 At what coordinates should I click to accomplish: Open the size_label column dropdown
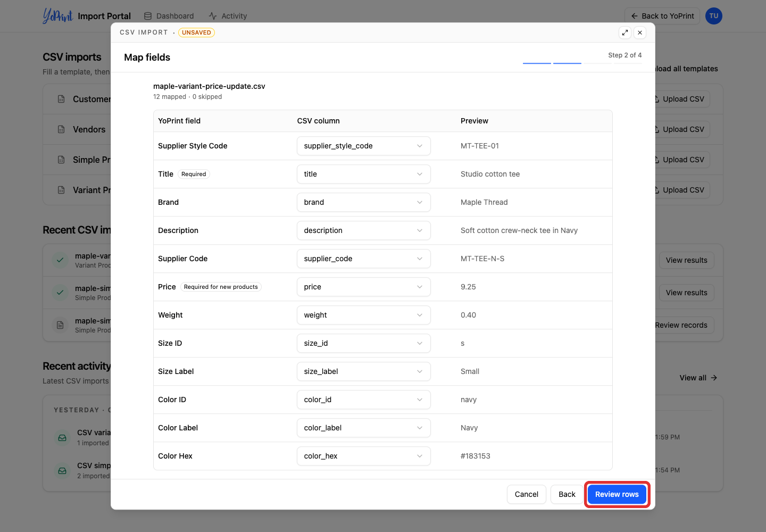point(364,371)
